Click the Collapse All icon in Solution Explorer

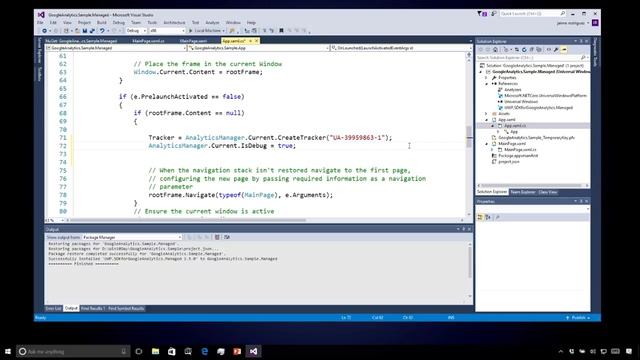click(x=531, y=49)
